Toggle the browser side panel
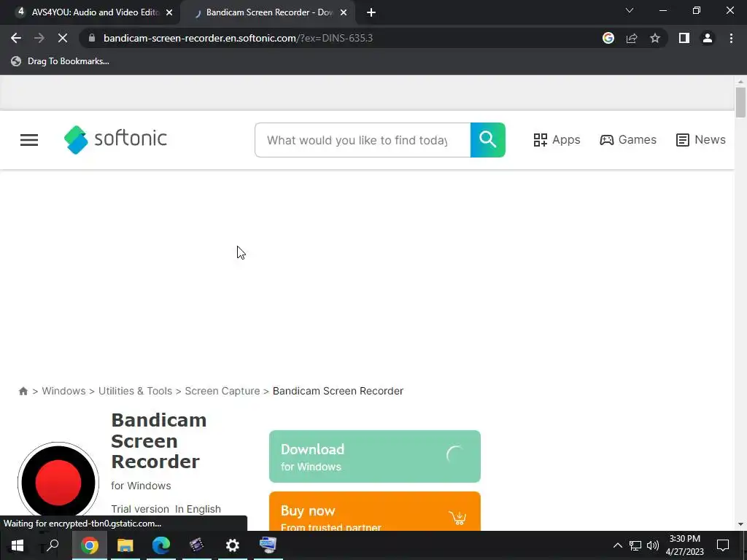The height and width of the screenshot is (560, 747). tap(684, 38)
